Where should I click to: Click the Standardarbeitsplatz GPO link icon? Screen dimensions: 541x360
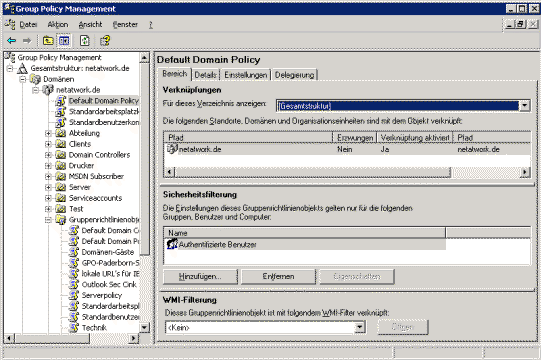click(60, 111)
